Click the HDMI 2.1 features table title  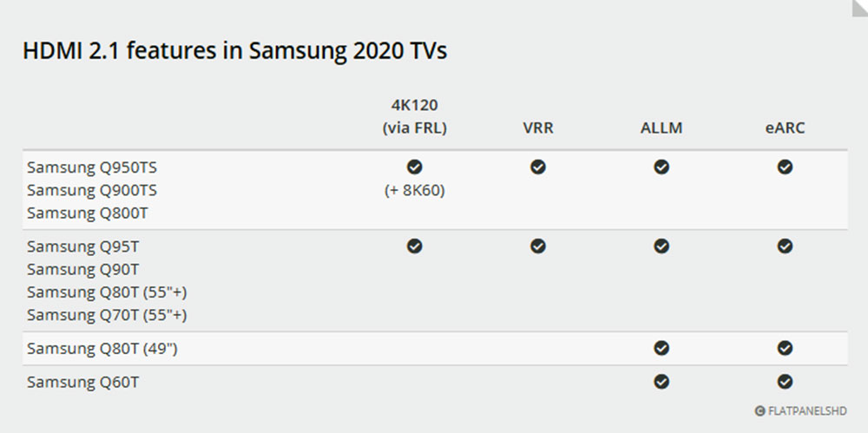234,50
